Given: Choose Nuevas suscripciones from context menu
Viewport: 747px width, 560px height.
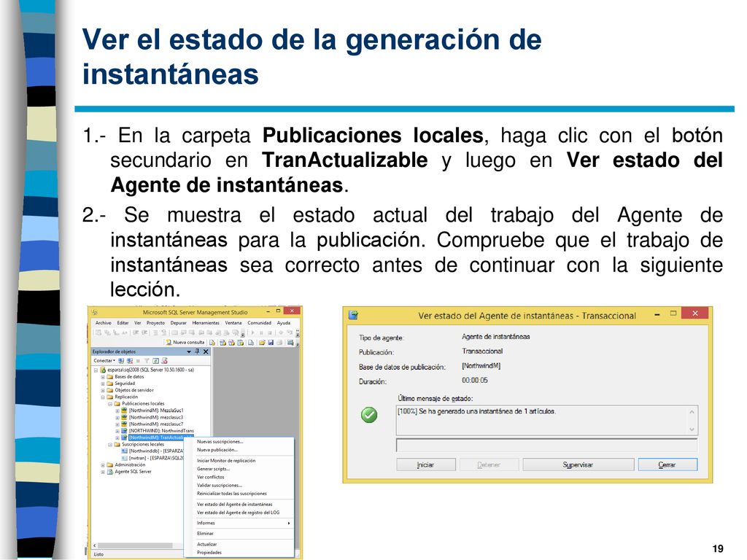Looking at the screenshot, I should pos(239,441).
